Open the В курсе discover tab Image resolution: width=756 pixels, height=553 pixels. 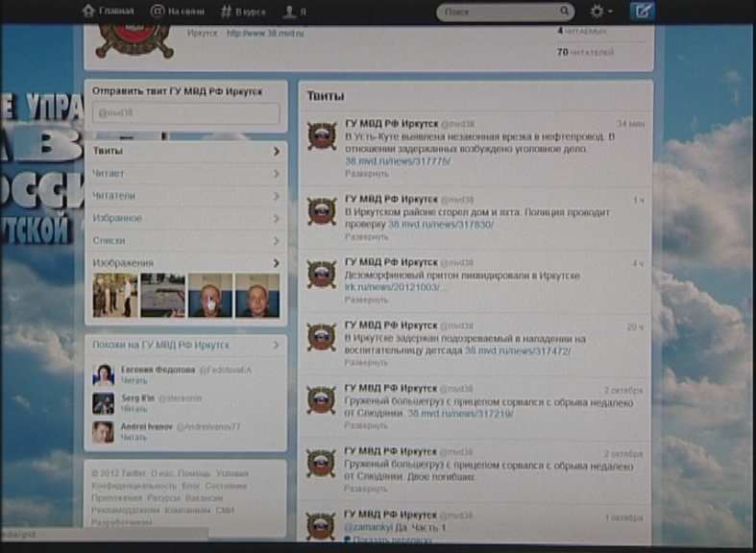tap(243, 12)
